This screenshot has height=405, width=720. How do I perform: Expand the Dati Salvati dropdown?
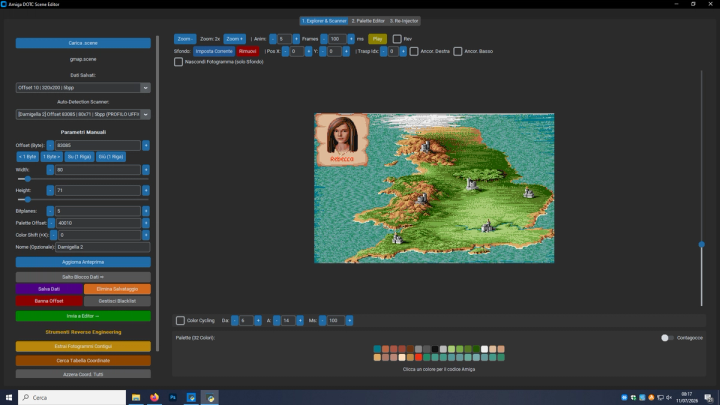click(146, 88)
